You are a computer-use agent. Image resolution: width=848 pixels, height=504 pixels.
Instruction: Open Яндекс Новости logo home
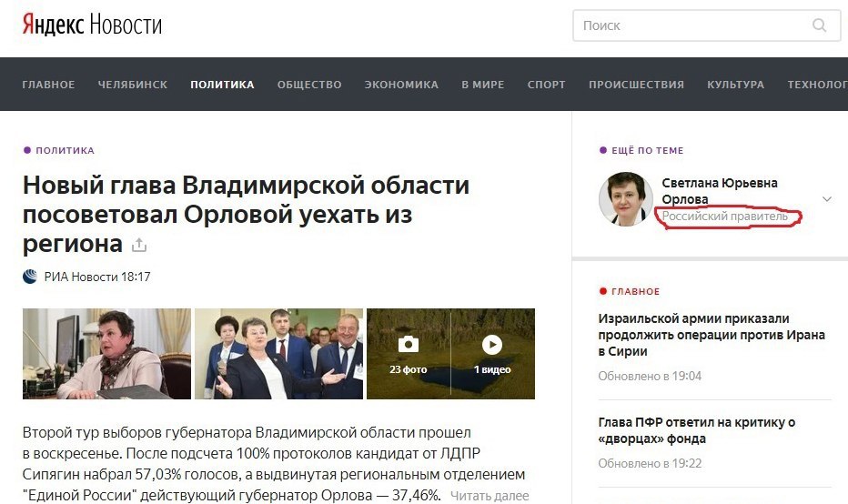tap(92, 25)
